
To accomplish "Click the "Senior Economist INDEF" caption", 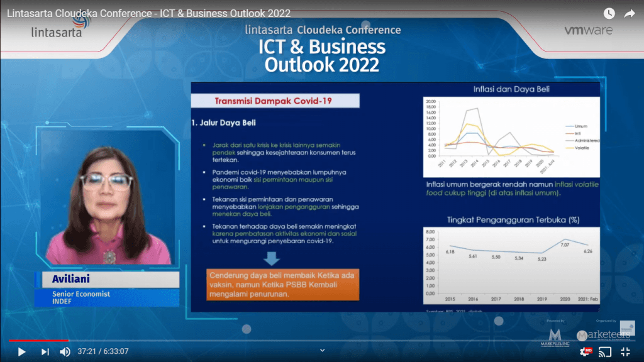I will click(x=81, y=297).
